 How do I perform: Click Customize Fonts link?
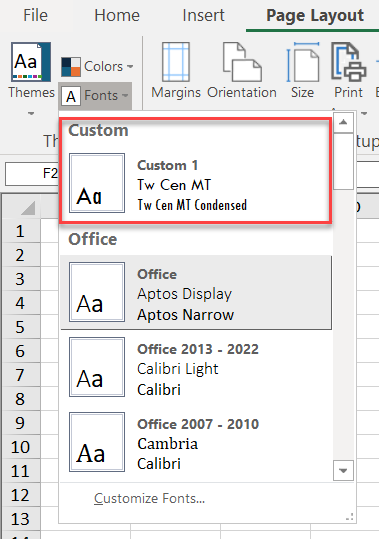[149, 498]
